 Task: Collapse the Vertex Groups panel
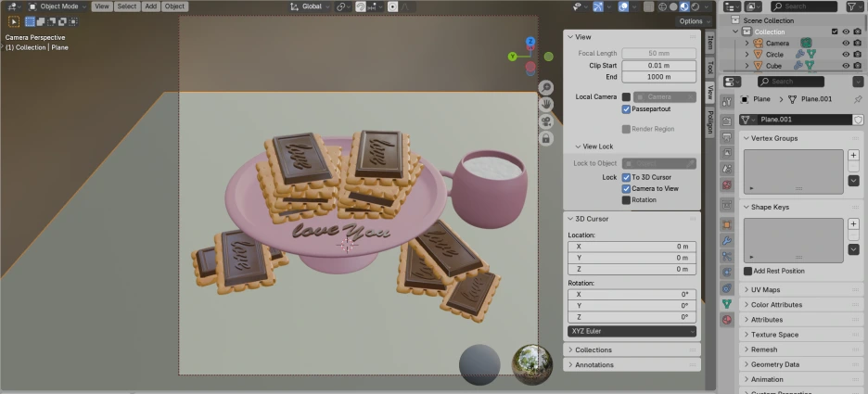pos(801,138)
